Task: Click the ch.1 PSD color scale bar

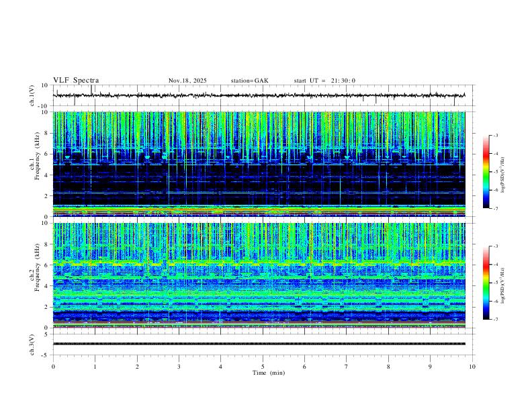Action: pos(486,172)
